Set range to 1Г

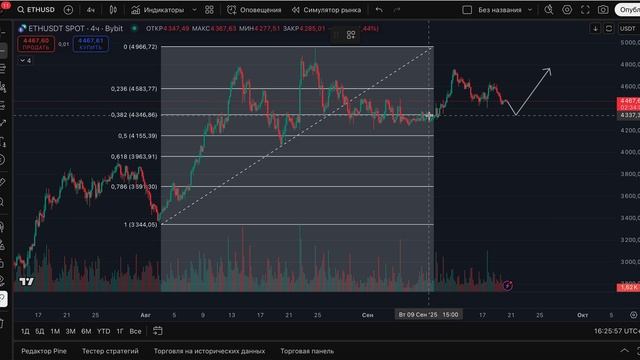pos(120,331)
